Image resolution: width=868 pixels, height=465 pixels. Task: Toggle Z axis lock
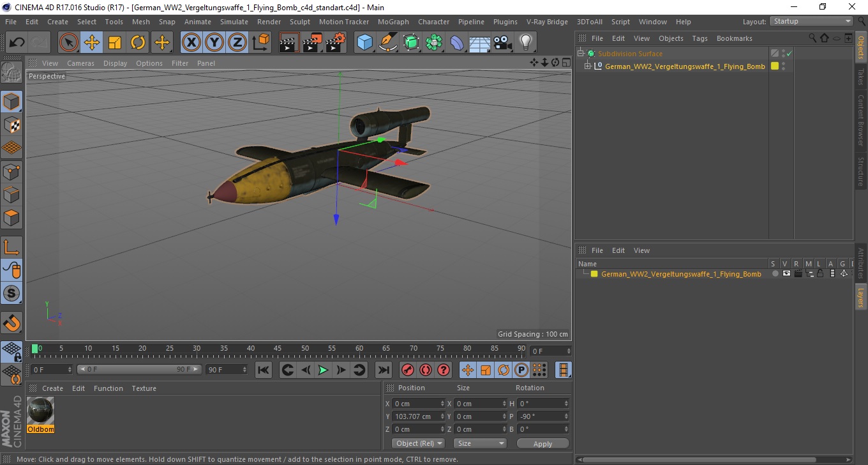[237, 43]
